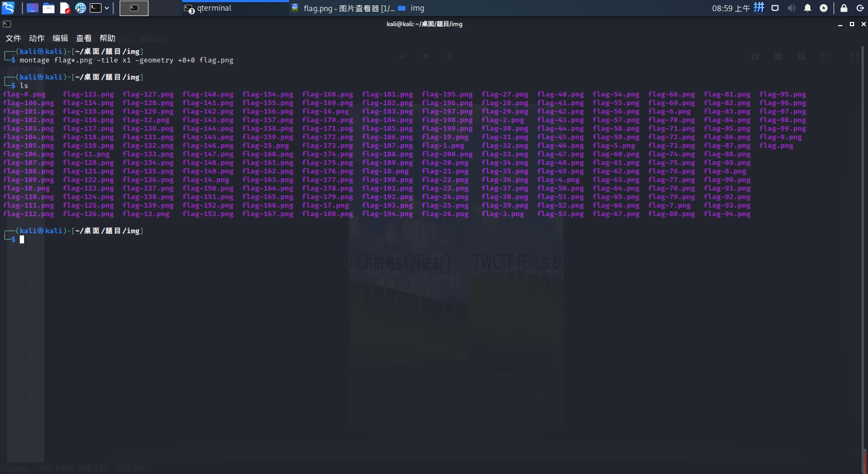The width and height of the screenshot is (868, 474).
Task: Click flag-200.png filename
Action: [448, 154]
